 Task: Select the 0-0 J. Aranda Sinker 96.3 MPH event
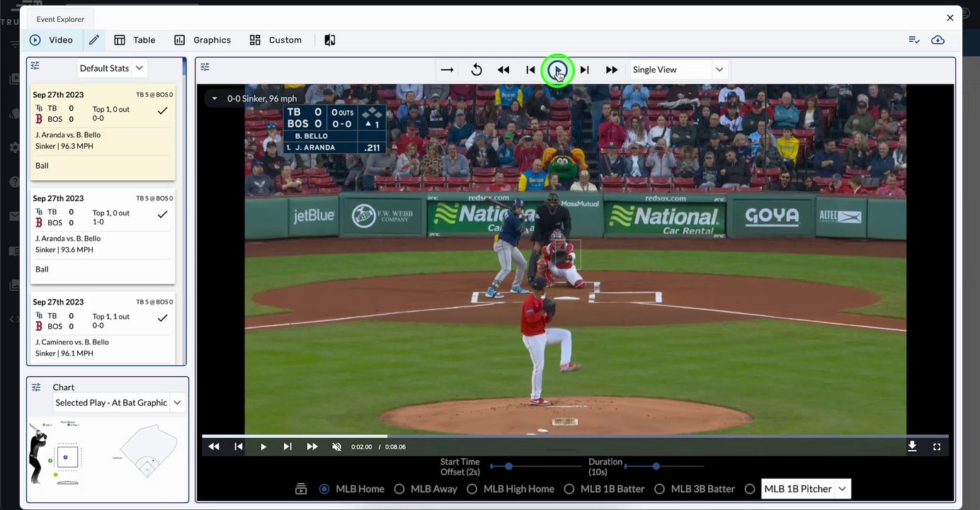(x=103, y=132)
